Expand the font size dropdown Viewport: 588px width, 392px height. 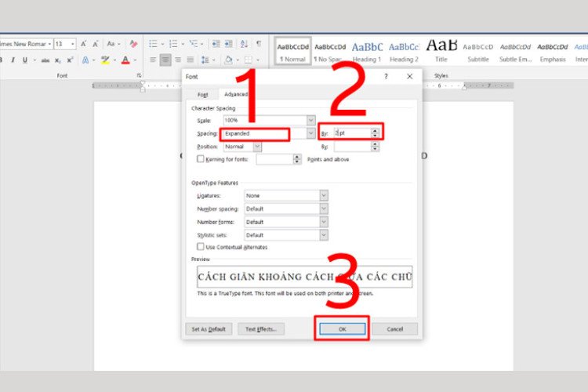[x=73, y=44]
